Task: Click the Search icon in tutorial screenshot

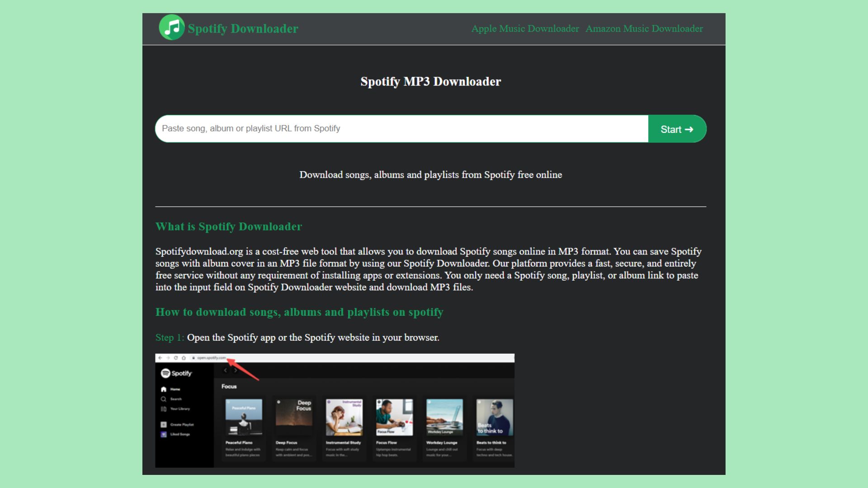Action: coord(164,399)
